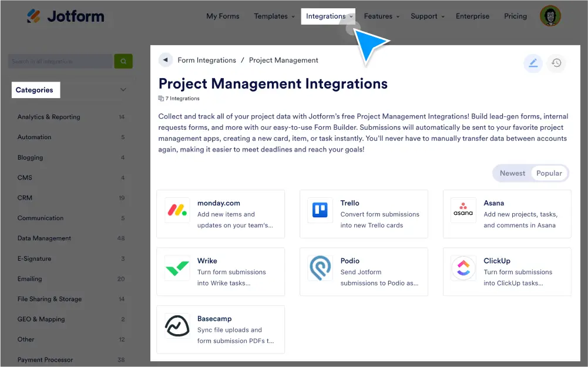
Task: Select the Integrations menu item
Action: [x=325, y=16]
